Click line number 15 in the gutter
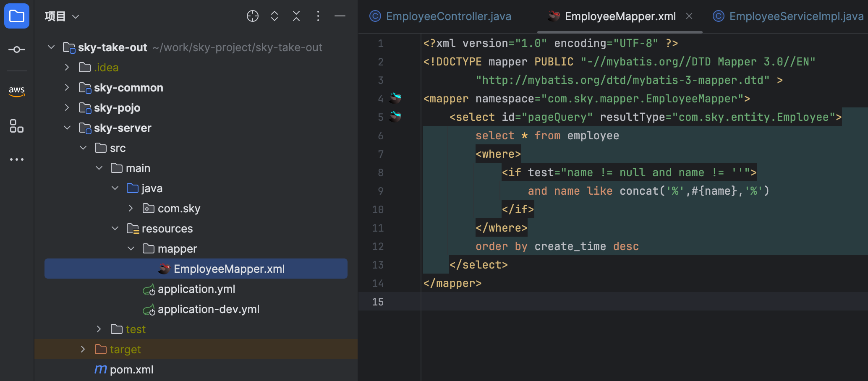Viewport: 868px width, 381px height. (378, 302)
